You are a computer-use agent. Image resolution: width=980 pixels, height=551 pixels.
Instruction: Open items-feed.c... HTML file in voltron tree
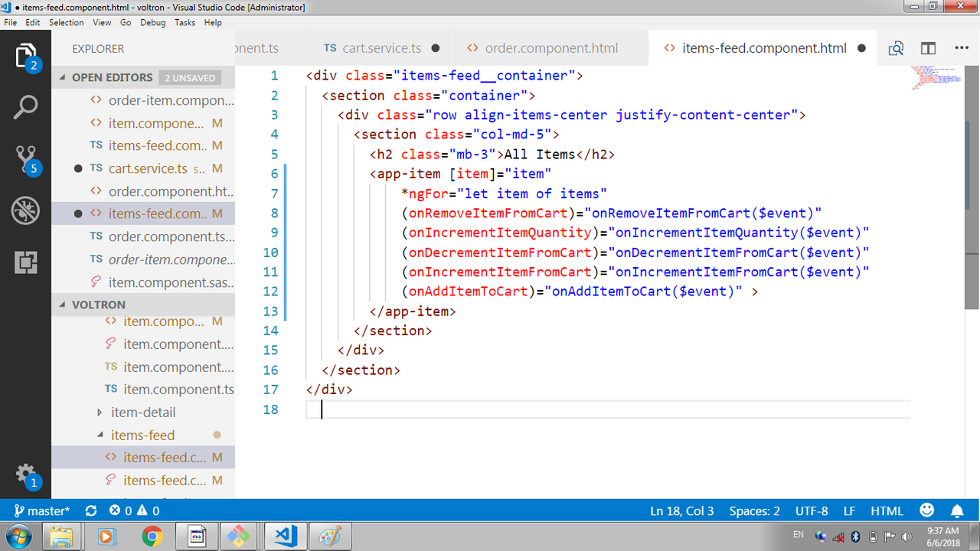143,458
